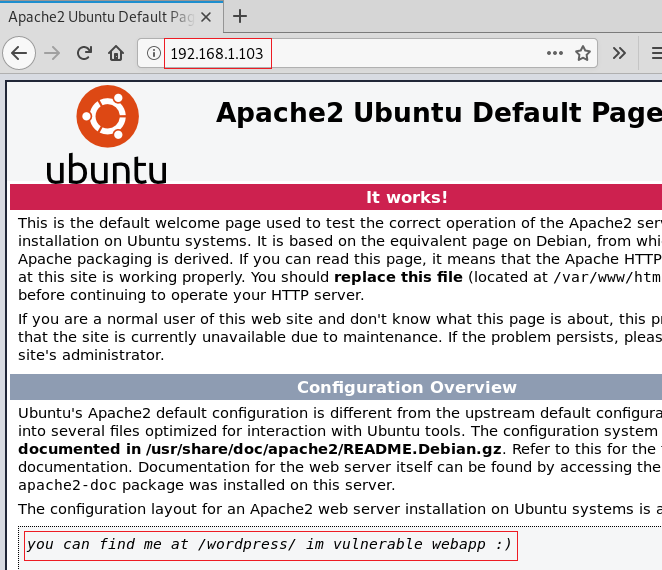Click the Ubuntu logo image

click(x=107, y=134)
